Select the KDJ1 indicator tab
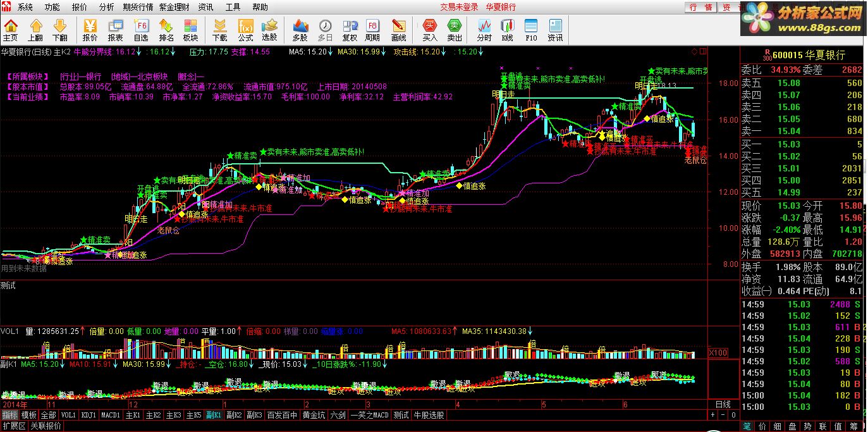 coord(88,416)
